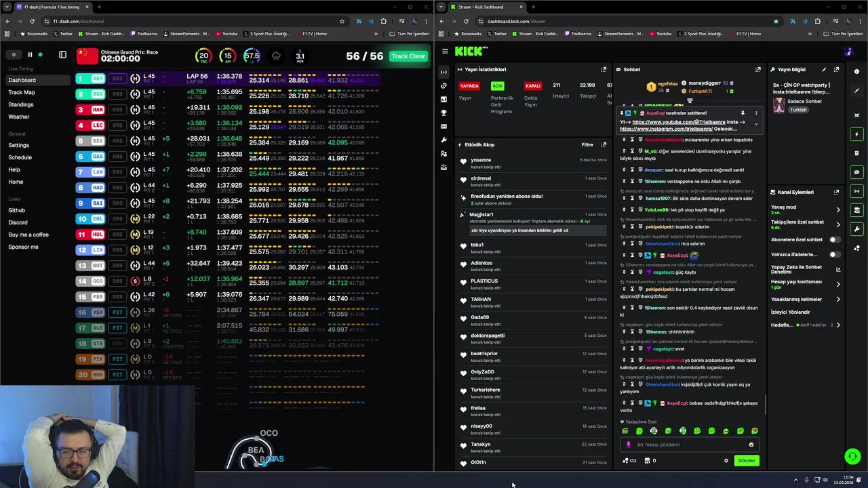Open the YouTube Trielbaenre link in chat
Image resolution: width=868 pixels, height=488 pixels.
point(679,122)
